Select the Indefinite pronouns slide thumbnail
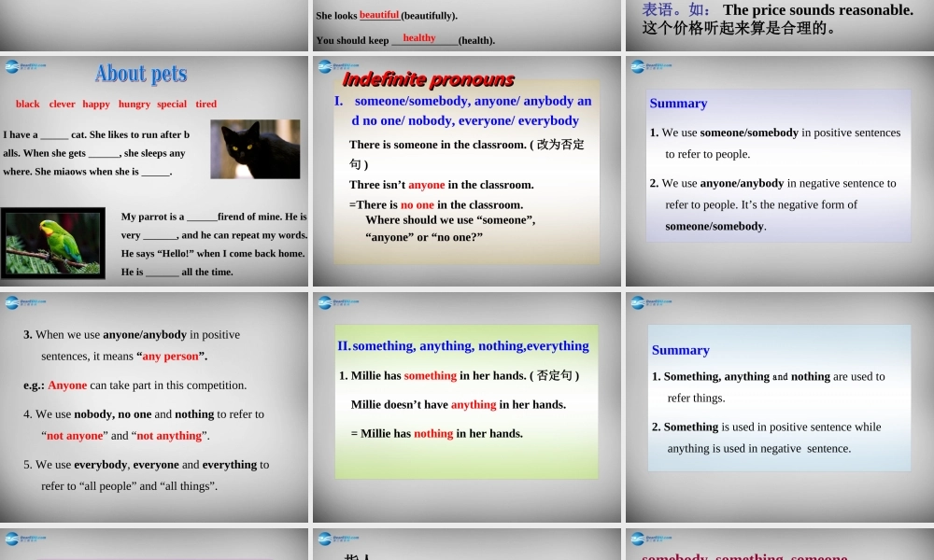 click(x=467, y=171)
